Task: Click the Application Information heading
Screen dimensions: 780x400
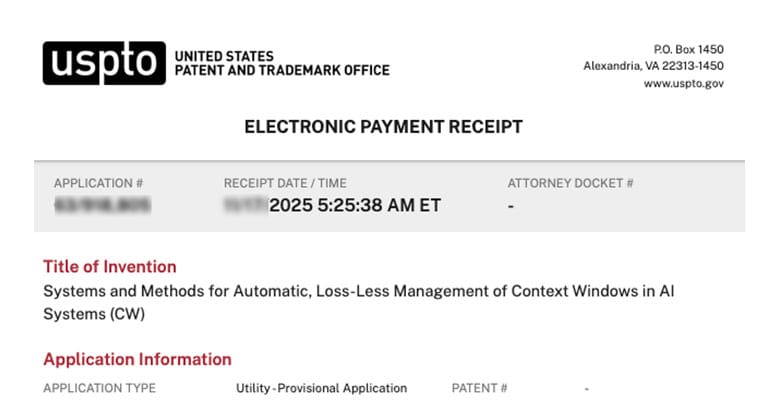Action: click(137, 359)
